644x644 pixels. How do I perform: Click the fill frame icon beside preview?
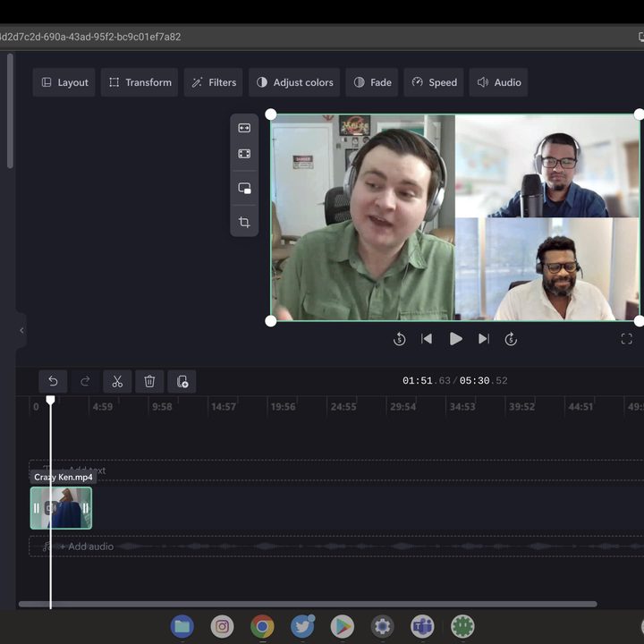244,154
